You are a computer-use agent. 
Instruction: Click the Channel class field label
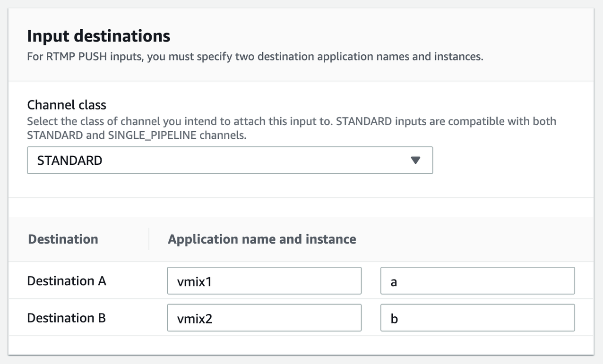coord(67,104)
